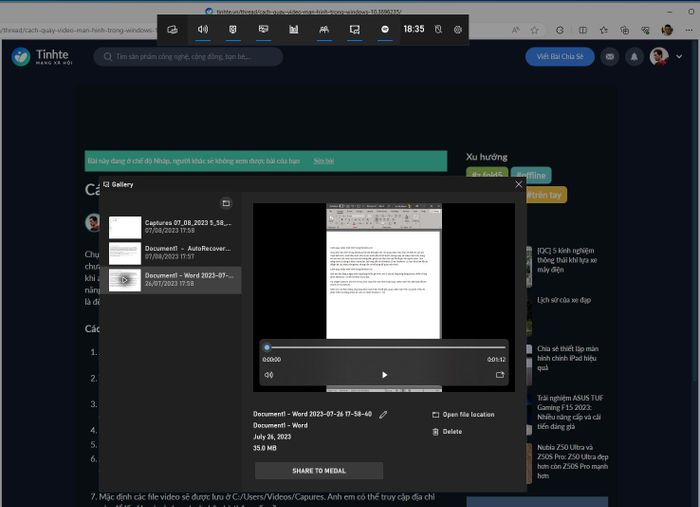Click the browser split screen icon
Viewport: 700px width, 507px height.
pyautogui.click(x=583, y=30)
